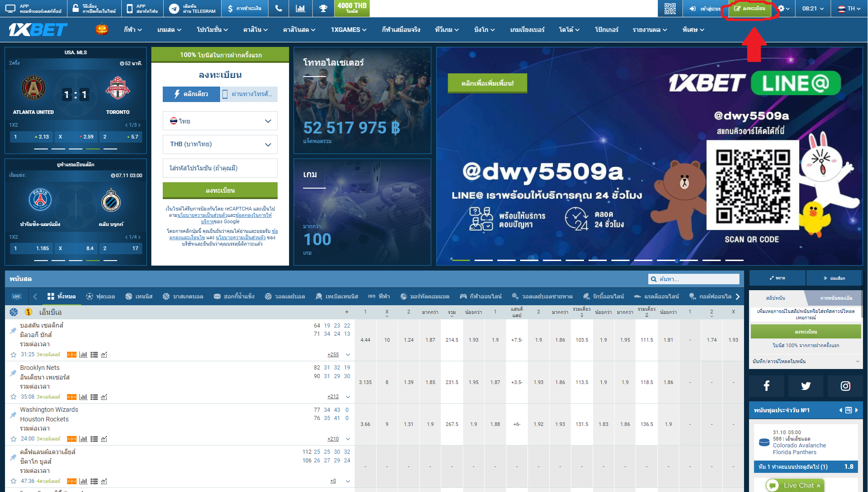
Task: Open the Telegram betting link
Action: [x=192, y=9]
